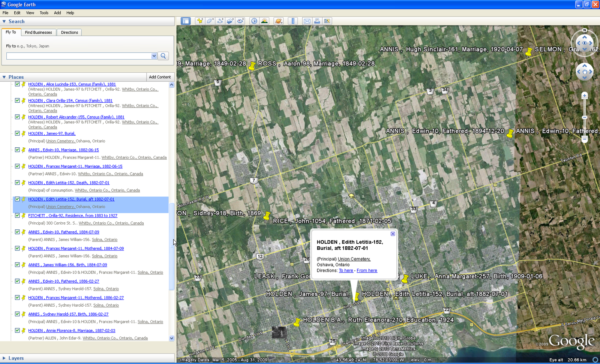View this location in Google Maps
The height and width of the screenshot is (364, 600).
tap(327, 21)
